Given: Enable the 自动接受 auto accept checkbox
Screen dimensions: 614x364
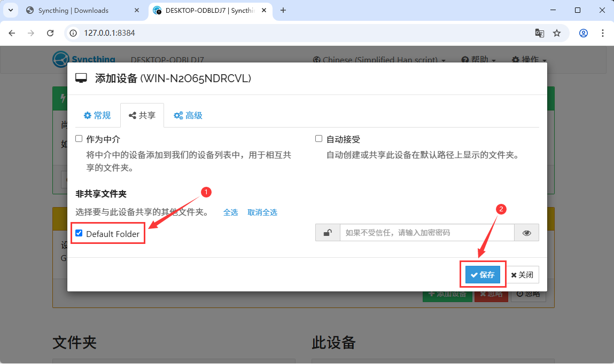Looking at the screenshot, I should point(318,138).
